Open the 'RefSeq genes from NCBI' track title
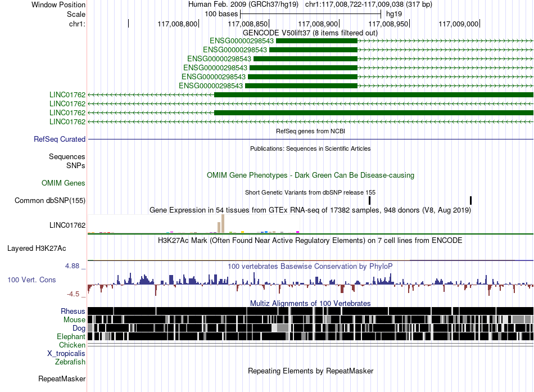This screenshot has height=392, width=534. click(x=311, y=131)
